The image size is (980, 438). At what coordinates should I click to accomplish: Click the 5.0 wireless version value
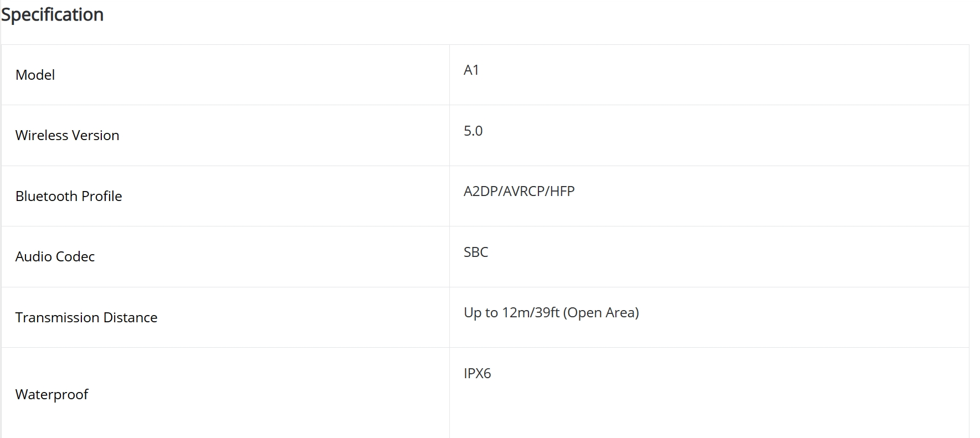[473, 131]
